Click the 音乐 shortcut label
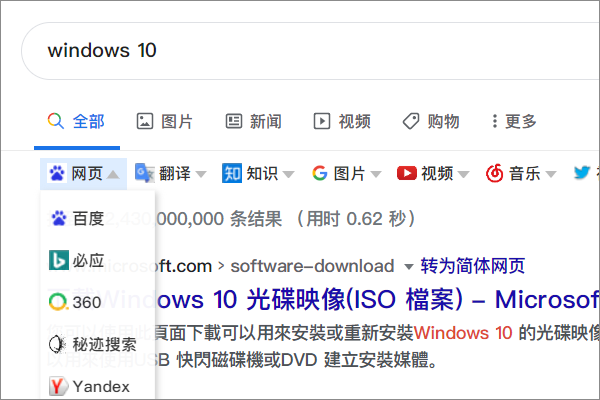This screenshot has width=600, height=400. (525, 173)
